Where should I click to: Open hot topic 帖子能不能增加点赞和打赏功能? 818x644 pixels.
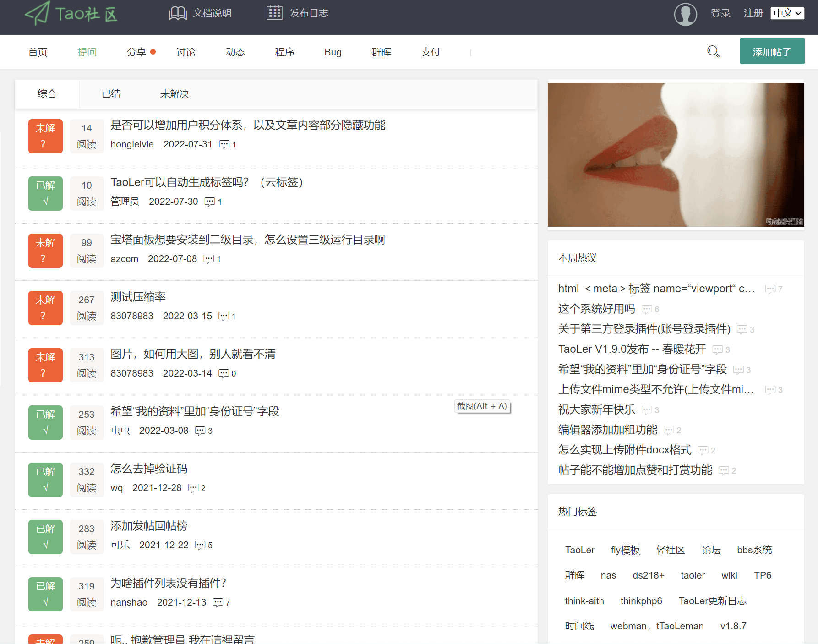(x=635, y=470)
